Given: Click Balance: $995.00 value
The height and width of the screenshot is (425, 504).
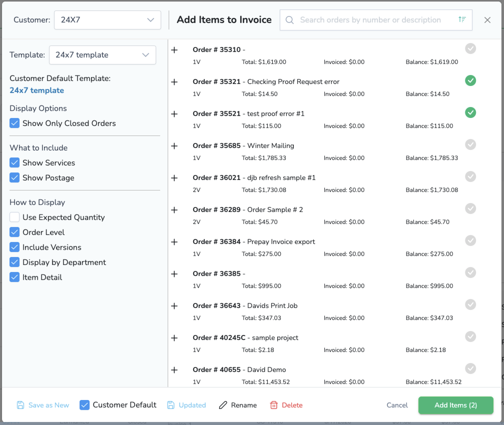Looking at the screenshot, I should click(429, 286).
